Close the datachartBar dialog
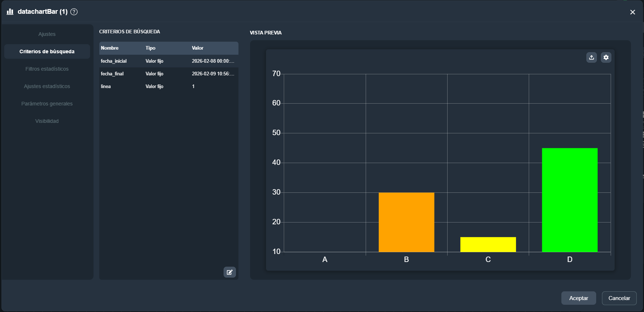This screenshot has width=644, height=312. click(x=632, y=12)
